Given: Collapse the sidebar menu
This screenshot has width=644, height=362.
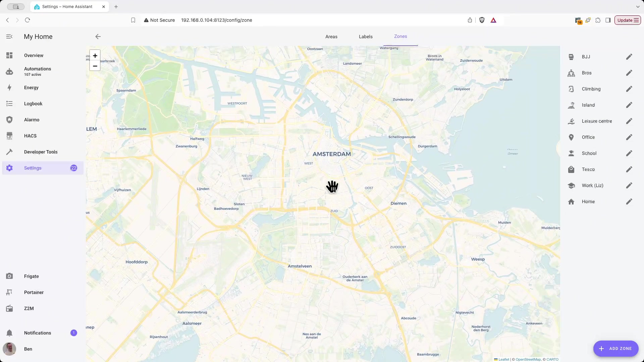Looking at the screenshot, I should tap(9, 37).
